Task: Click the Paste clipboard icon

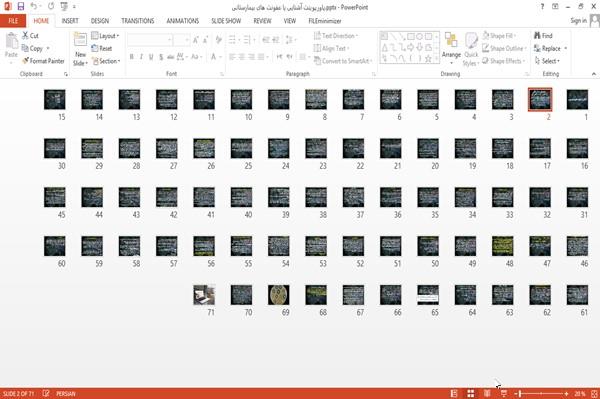Action: (11, 41)
